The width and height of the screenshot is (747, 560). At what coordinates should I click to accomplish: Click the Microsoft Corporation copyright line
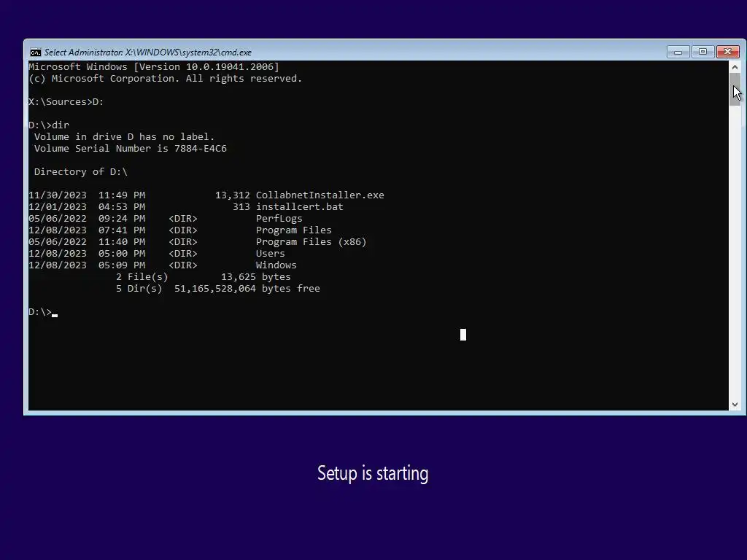tap(166, 79)
